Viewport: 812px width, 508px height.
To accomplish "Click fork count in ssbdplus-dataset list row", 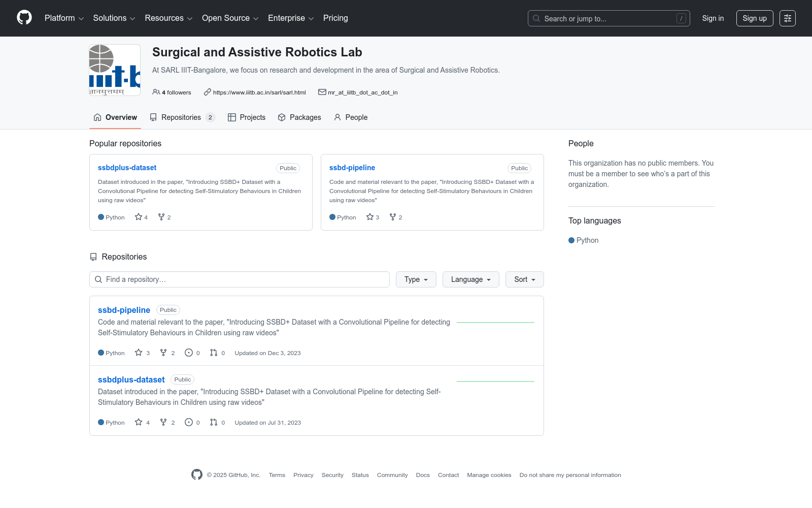I will pyautogui.click(x=167, y=422).
